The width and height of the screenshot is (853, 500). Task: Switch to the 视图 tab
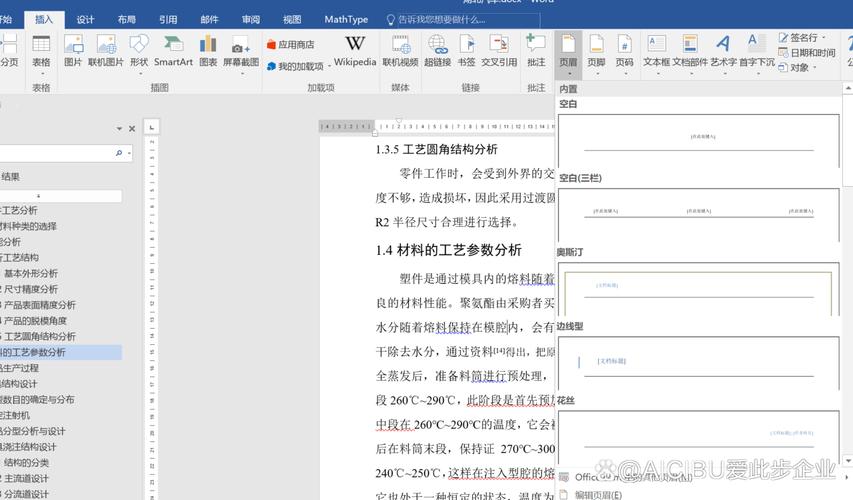click(292, 20)
